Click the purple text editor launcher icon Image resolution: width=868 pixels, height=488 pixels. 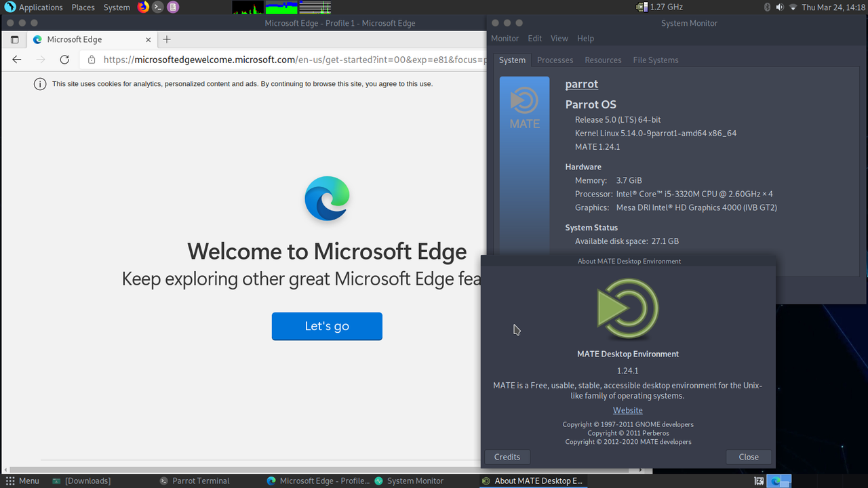(173, 7)
